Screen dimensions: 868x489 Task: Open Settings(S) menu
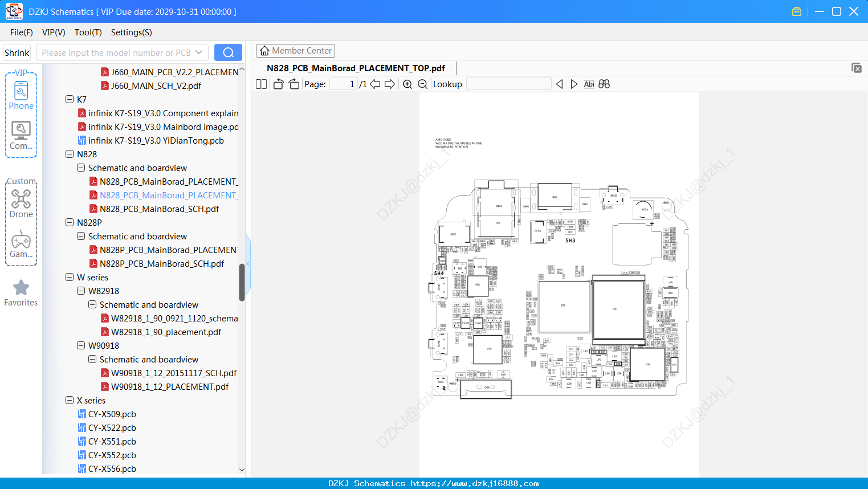click(x=132, y=32)
